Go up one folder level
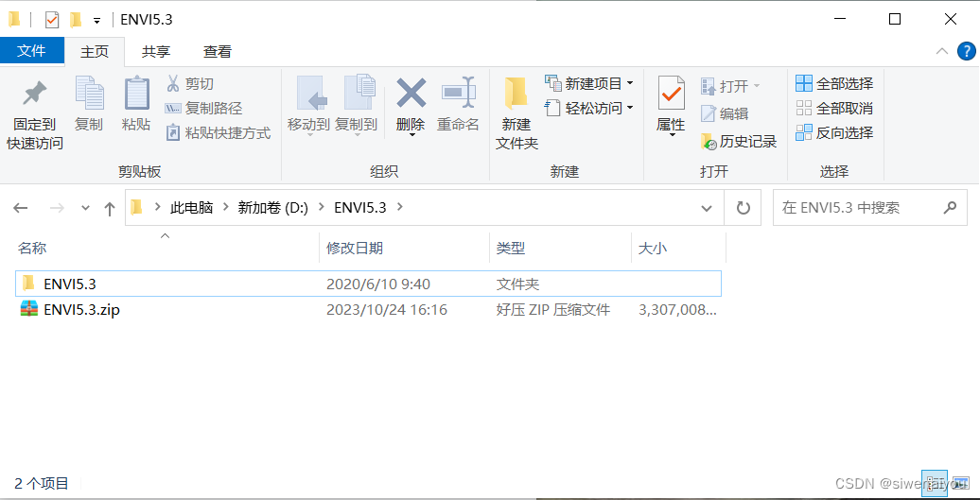 [x=110, y=208]
